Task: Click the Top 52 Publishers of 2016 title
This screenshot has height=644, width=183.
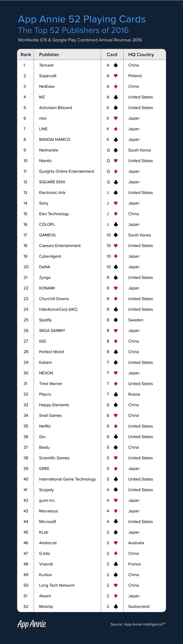Action: pyautogui.click(x=73, y=30)
